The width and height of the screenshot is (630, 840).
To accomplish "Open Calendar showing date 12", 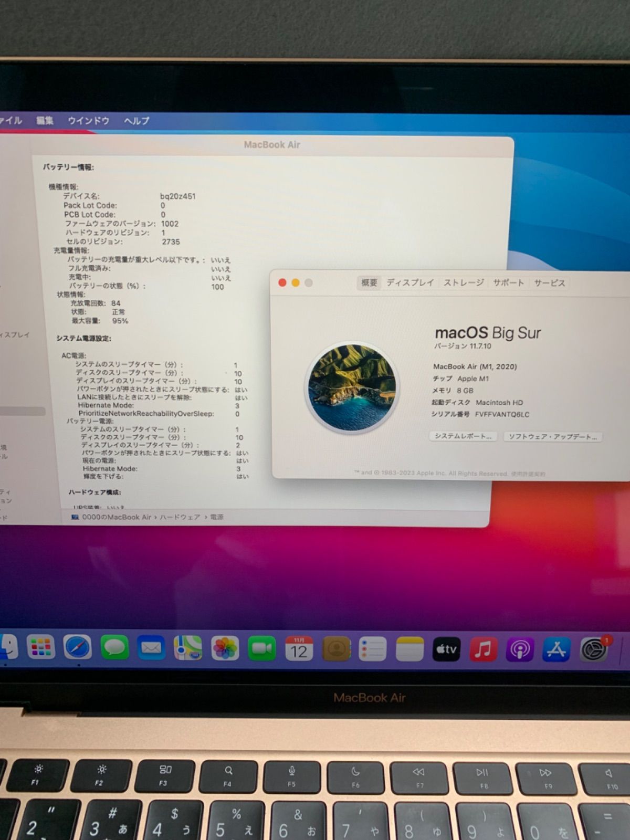I will 299,649.
